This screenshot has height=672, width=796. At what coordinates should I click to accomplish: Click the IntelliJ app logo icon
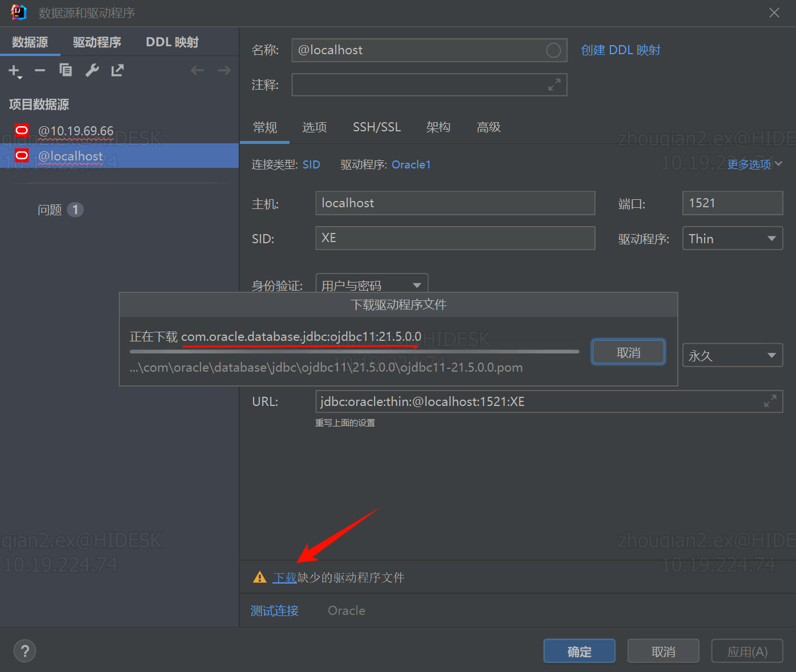click(19, 12)
